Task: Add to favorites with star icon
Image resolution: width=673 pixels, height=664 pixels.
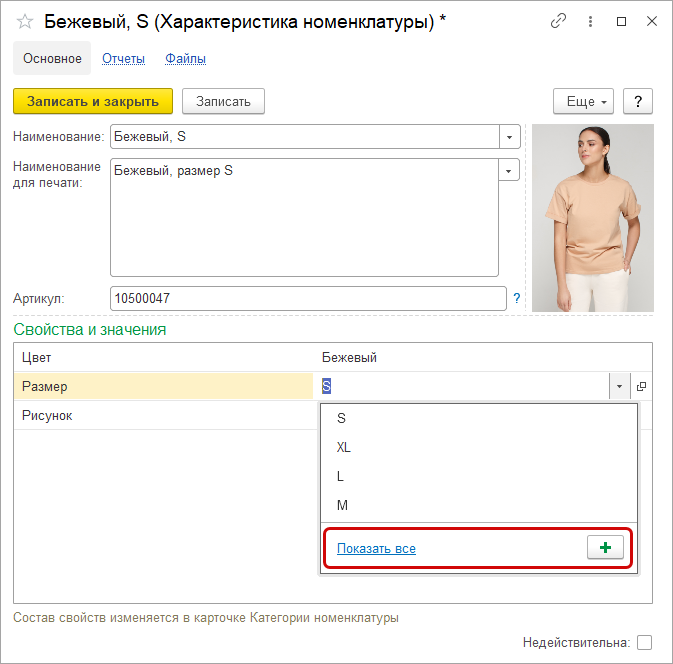Action: pos(25,21)
